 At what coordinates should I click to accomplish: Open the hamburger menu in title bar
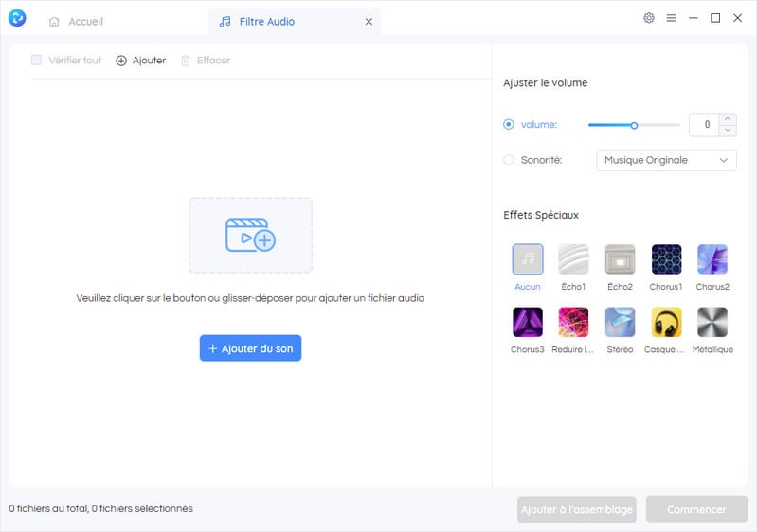coord(671,18)
